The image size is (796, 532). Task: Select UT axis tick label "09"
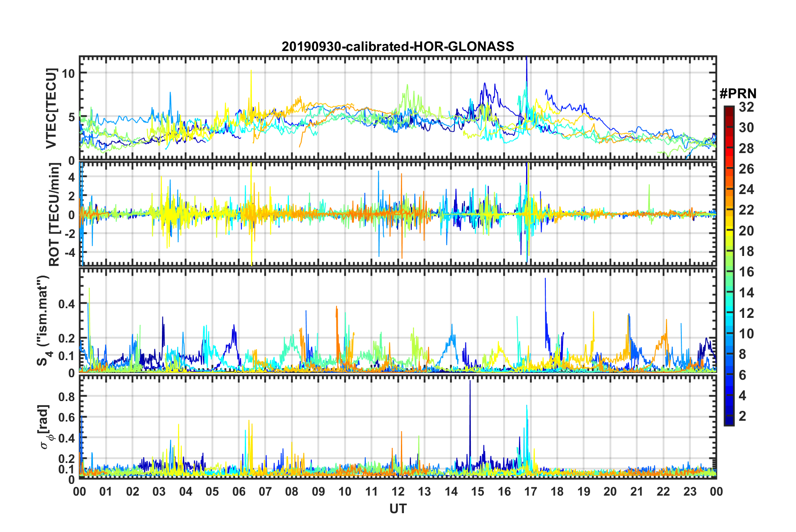[x=318, y=491]
